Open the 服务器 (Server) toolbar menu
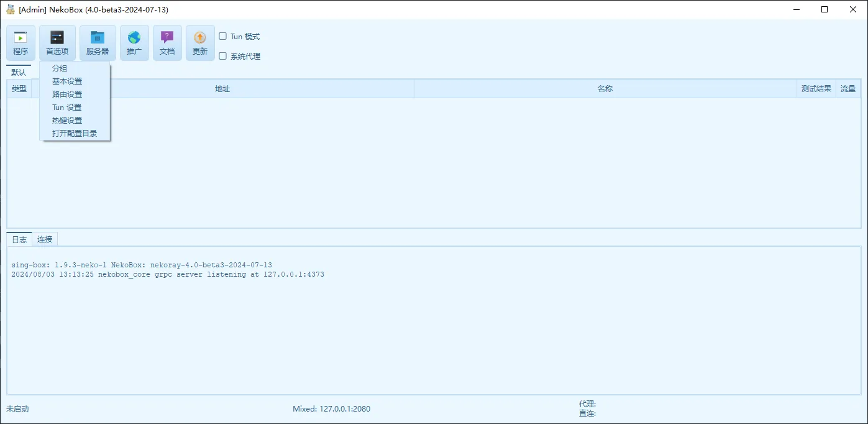This screenshot has width=868, height=424. [98, 43]
